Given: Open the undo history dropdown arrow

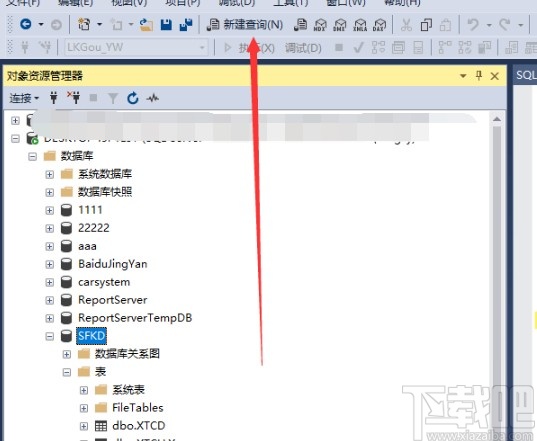Looking at the screenshot, I should [x=489, y=25].
